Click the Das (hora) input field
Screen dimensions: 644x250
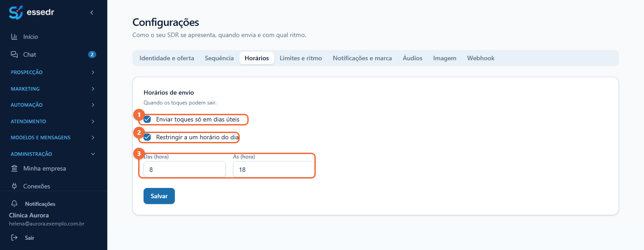(185, 170)
